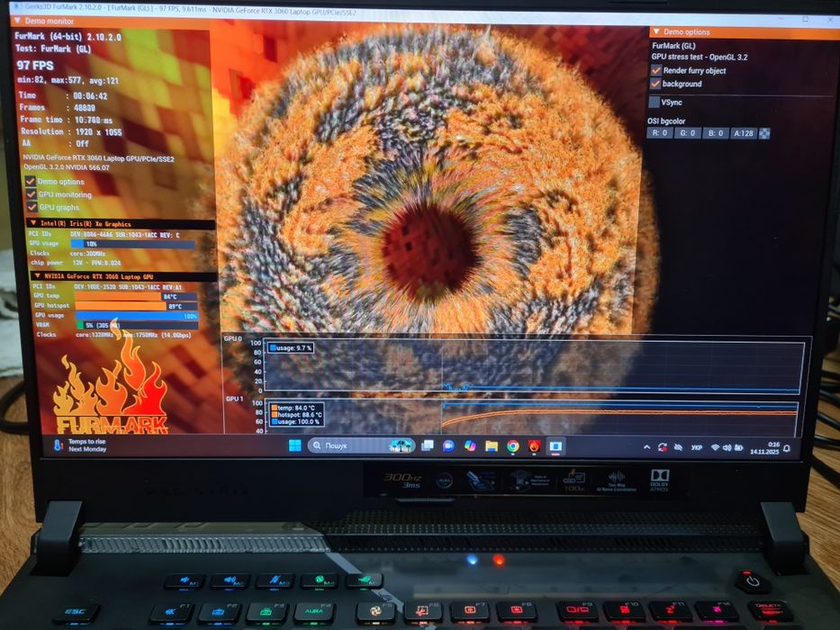
Task: Click the A:128 alpha value field
Action: (x=744, y=133)
